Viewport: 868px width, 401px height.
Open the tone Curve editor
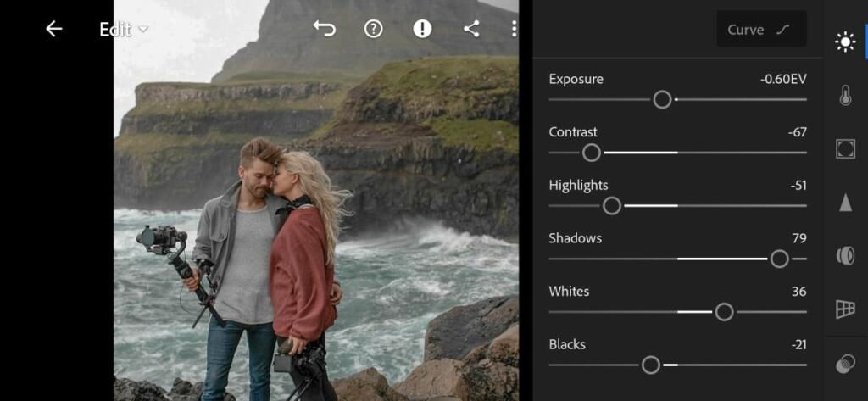click(761, 29)
